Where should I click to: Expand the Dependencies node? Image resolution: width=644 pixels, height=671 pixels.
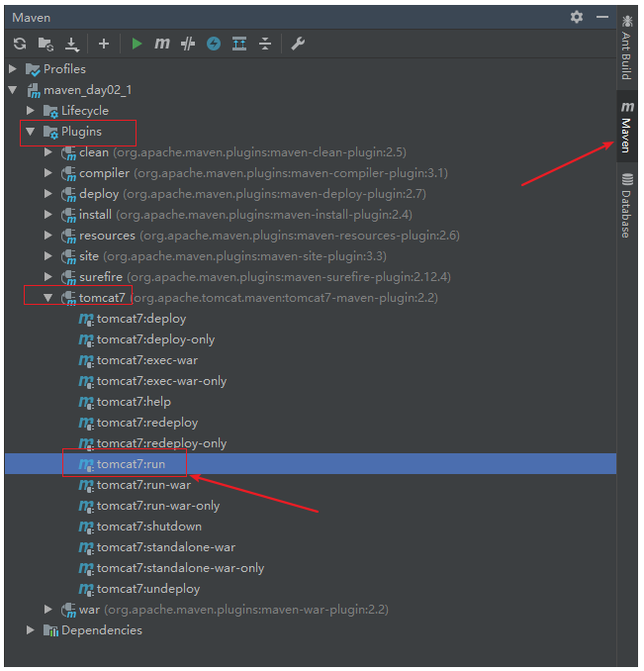point(31,629)
